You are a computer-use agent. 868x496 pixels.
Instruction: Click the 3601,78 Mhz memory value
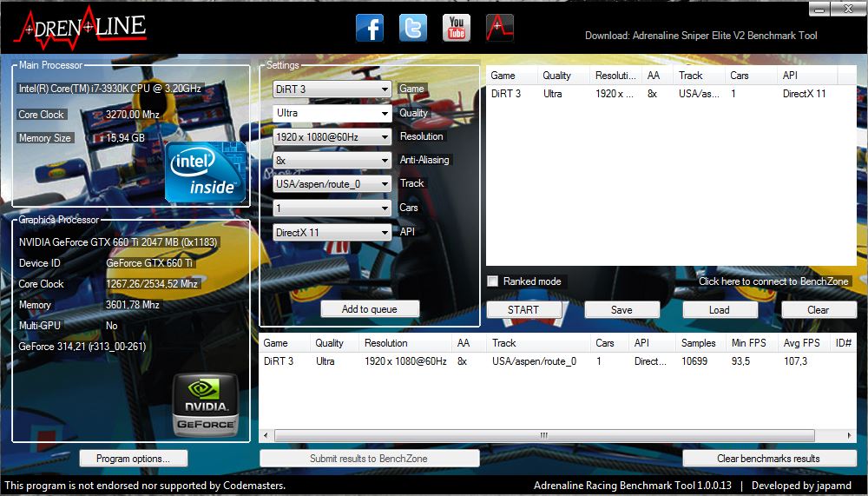click(132, 305)
